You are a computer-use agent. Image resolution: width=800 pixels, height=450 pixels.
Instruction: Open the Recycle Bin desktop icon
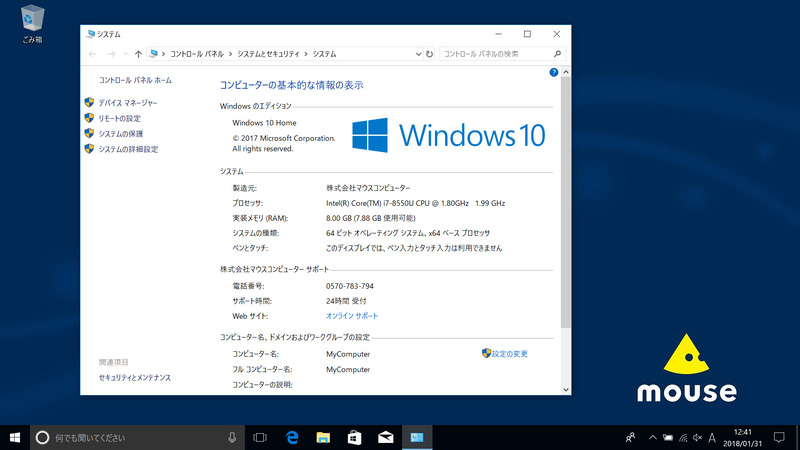pyautogui.click(x=33, y=24)
